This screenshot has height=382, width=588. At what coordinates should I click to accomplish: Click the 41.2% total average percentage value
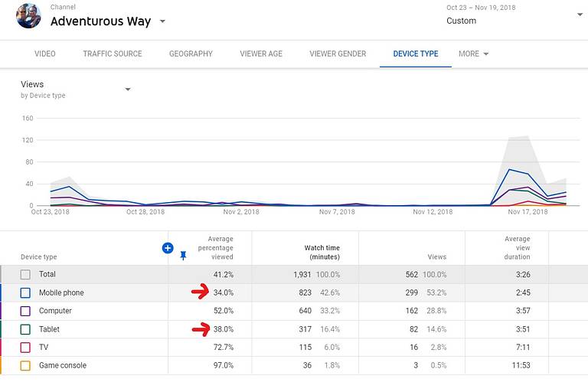coord(224,274)
